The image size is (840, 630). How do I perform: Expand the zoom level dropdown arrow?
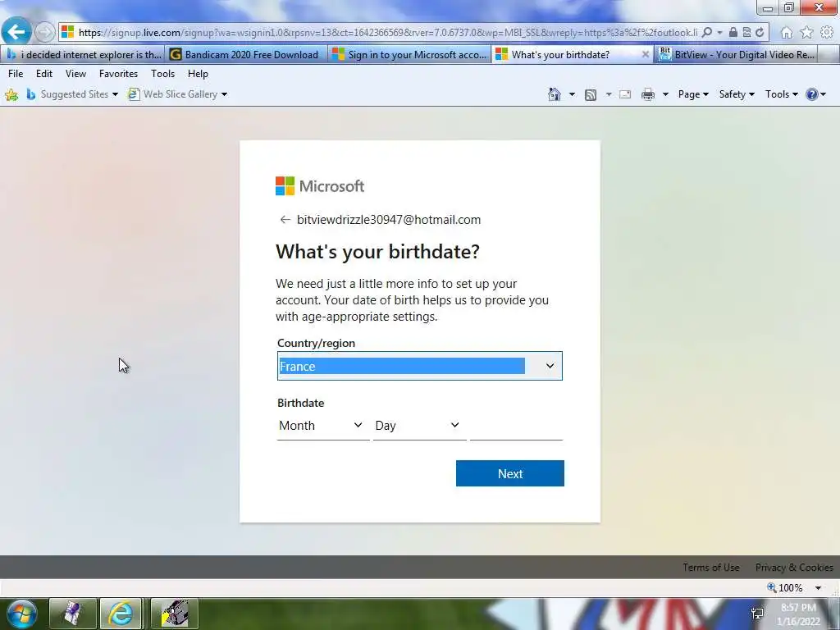(x=818, y=588)
